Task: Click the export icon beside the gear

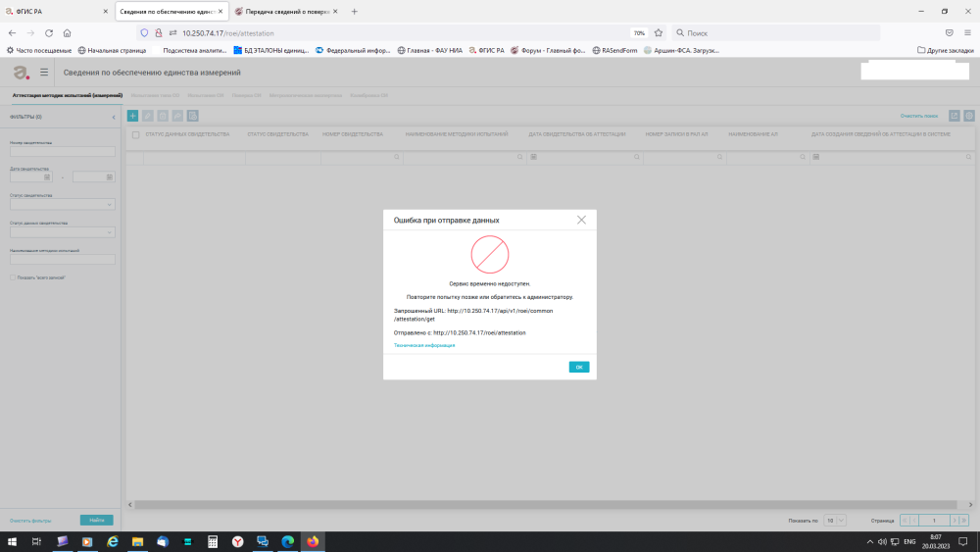Action: [x=955, y=116]
